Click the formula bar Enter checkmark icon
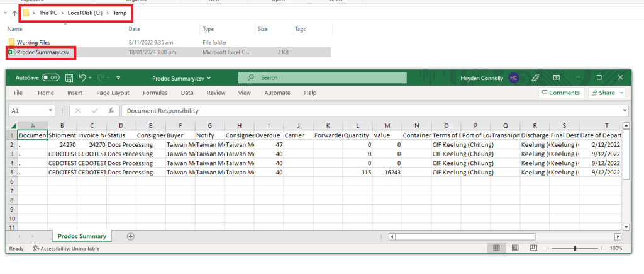The width and height of the screenshot is (644, 274). [94, 111]
